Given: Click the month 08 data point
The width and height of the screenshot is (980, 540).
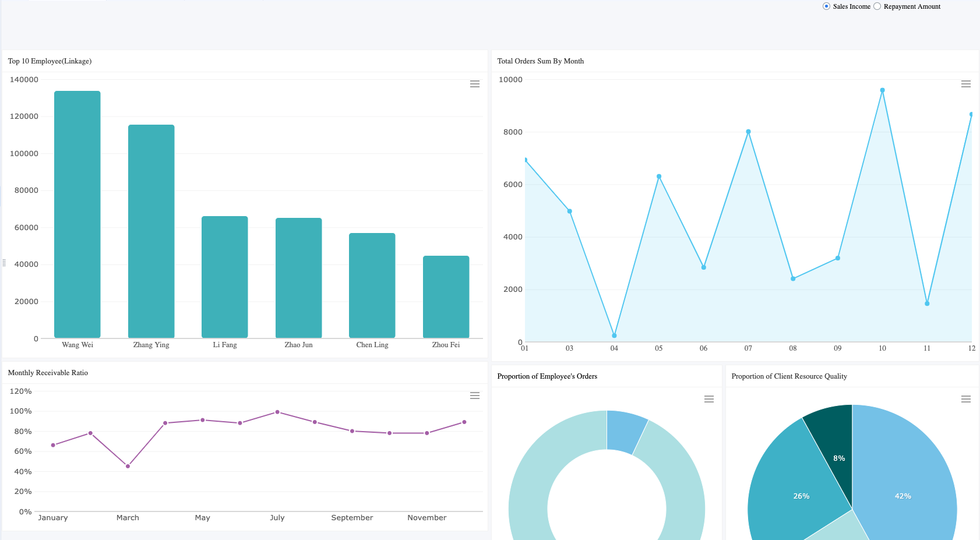Looking at the screenshot, I should point(793,278).
